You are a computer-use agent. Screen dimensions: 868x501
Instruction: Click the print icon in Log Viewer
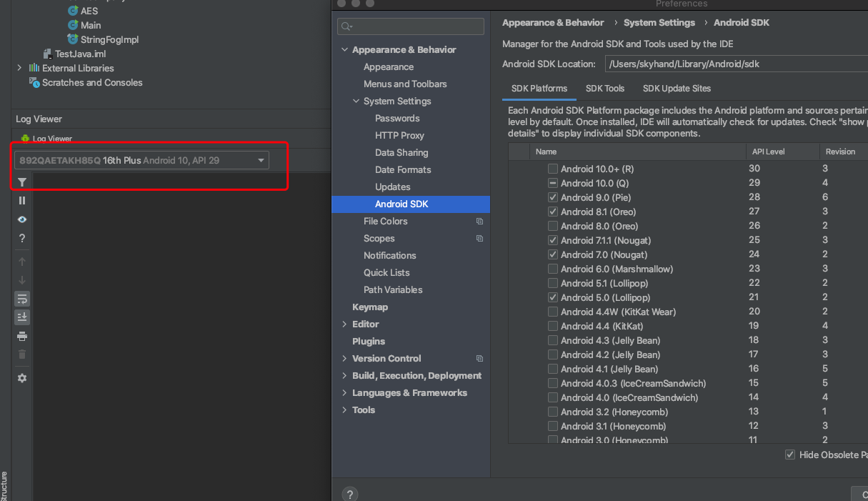[22, 336]
